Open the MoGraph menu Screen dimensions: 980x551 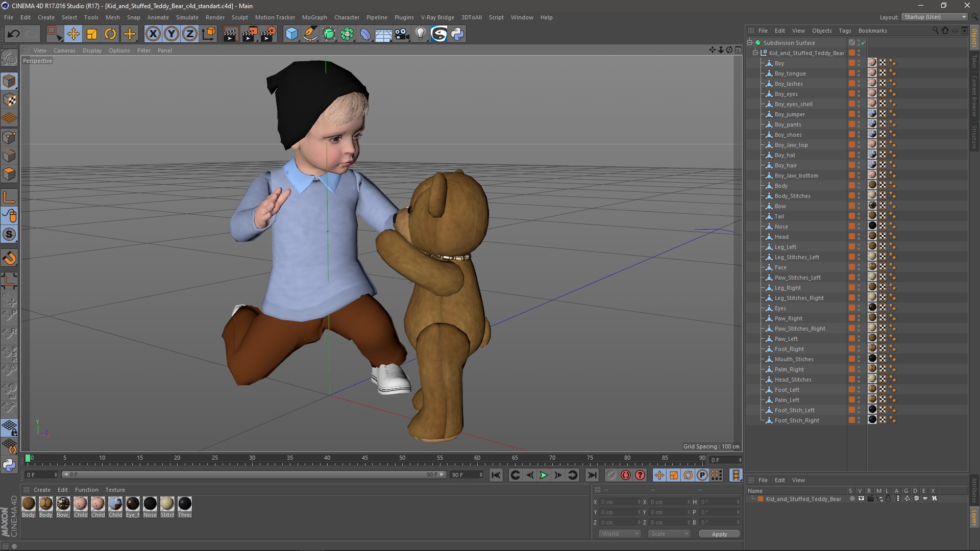314,17
